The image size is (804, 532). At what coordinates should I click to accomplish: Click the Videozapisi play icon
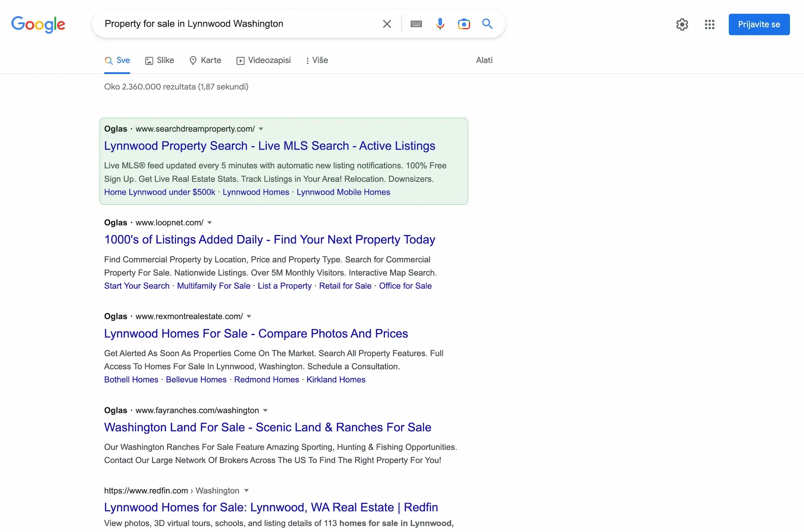[x=240, y=60]
